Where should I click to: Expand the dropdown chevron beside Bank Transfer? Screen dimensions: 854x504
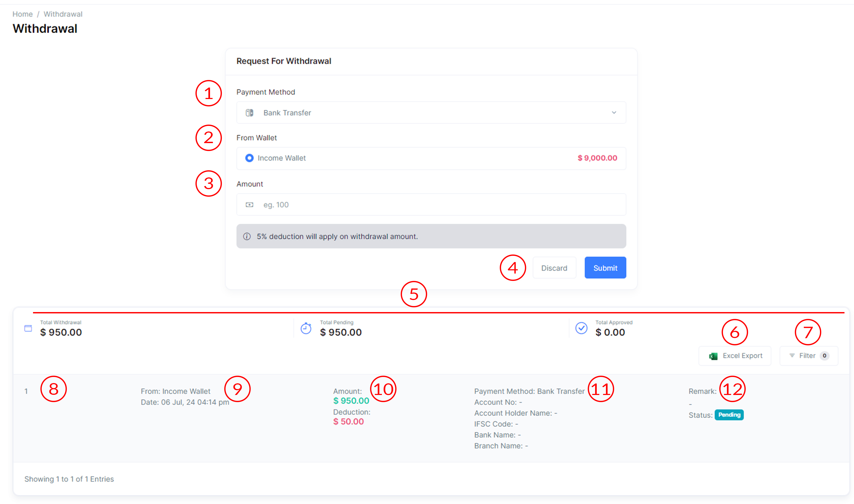(614, 113)
